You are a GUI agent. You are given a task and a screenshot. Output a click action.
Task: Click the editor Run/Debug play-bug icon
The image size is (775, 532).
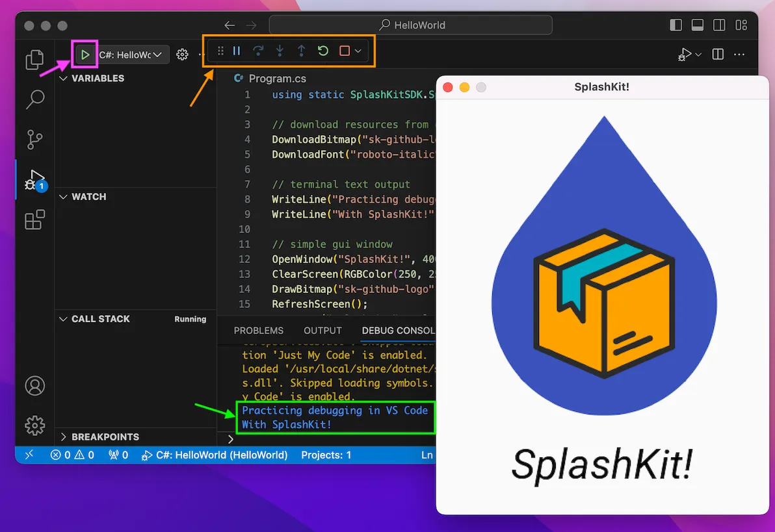click(685, 55)
